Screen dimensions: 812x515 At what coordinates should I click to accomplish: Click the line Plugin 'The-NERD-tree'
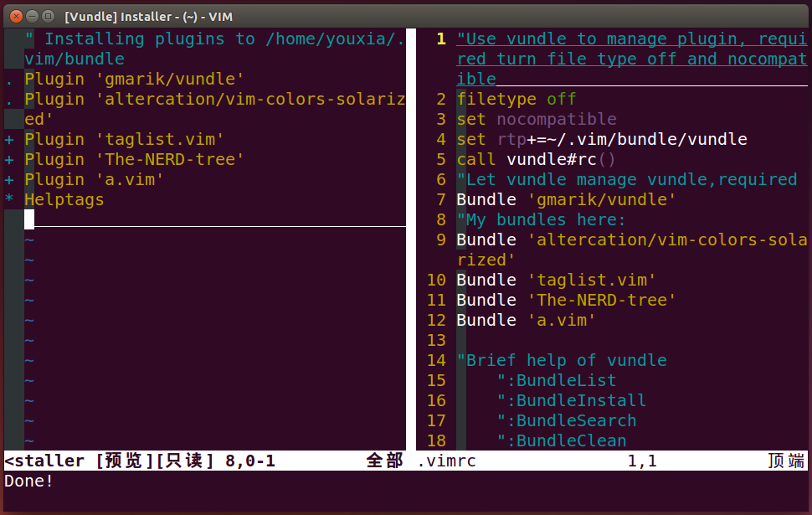tap(134, 160)
